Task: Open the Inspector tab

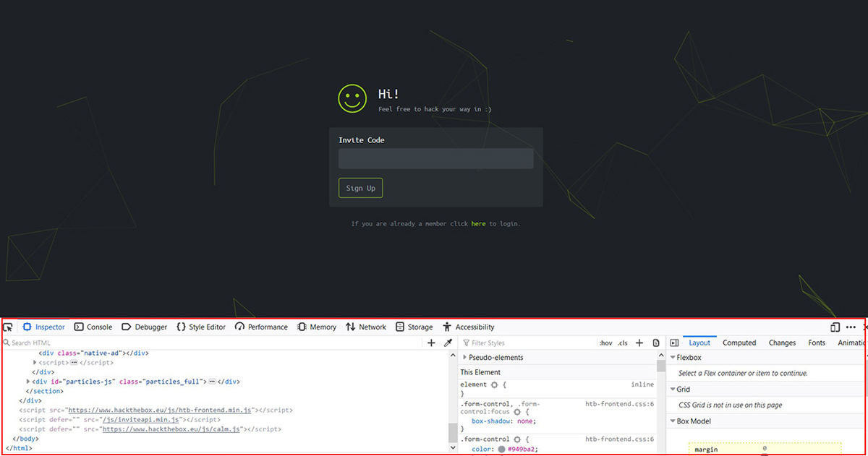Action: click(43, 327)
